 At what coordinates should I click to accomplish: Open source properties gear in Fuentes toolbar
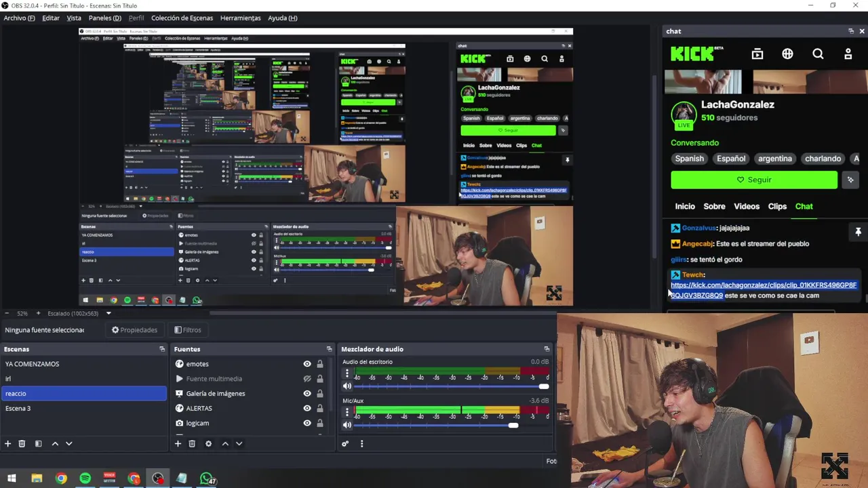click(x=208, y=443)
